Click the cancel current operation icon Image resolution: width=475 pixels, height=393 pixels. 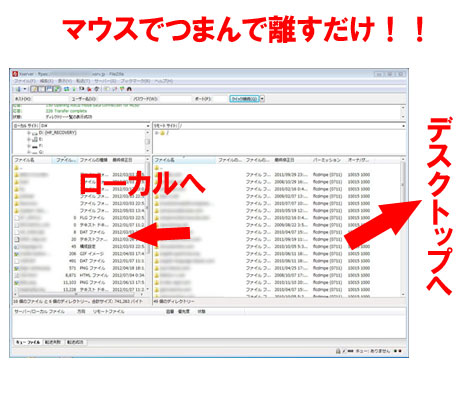point(82,89)
